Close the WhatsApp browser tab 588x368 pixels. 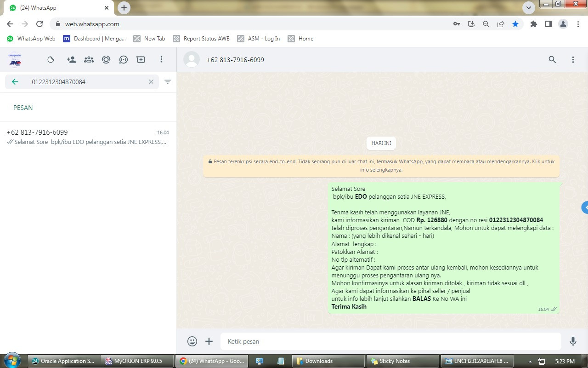click(x=107, y=8)
